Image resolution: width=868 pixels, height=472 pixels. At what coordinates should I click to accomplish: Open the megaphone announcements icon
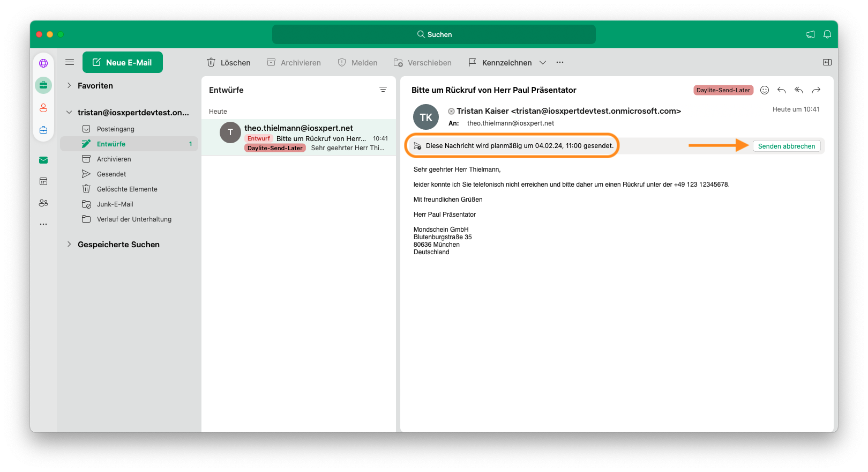click(x=810, y=34)
